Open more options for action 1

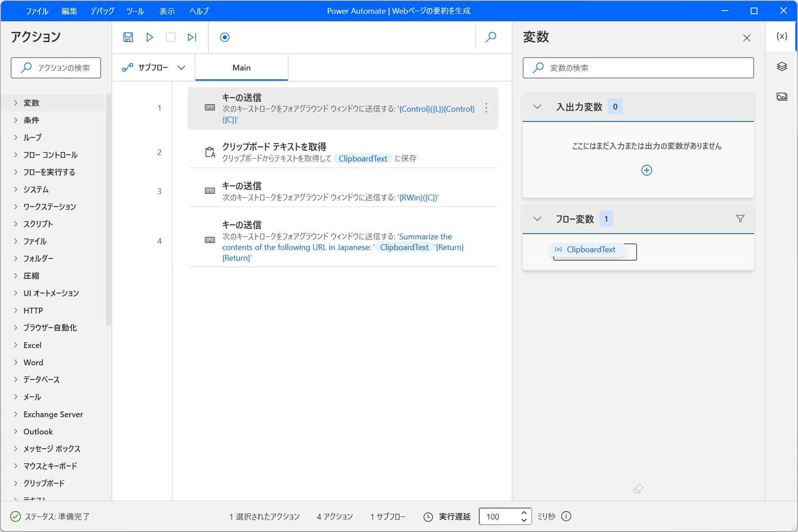pos(486,108)
